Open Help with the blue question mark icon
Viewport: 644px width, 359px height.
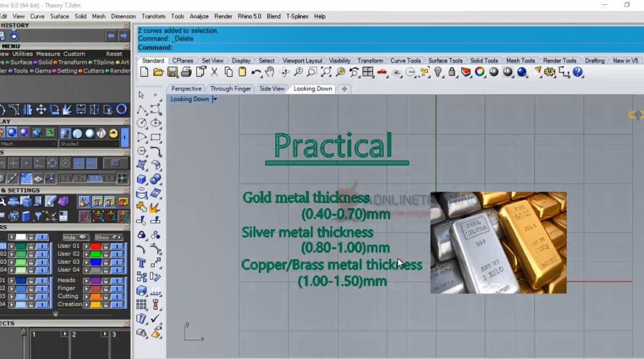tap(577, 72)
